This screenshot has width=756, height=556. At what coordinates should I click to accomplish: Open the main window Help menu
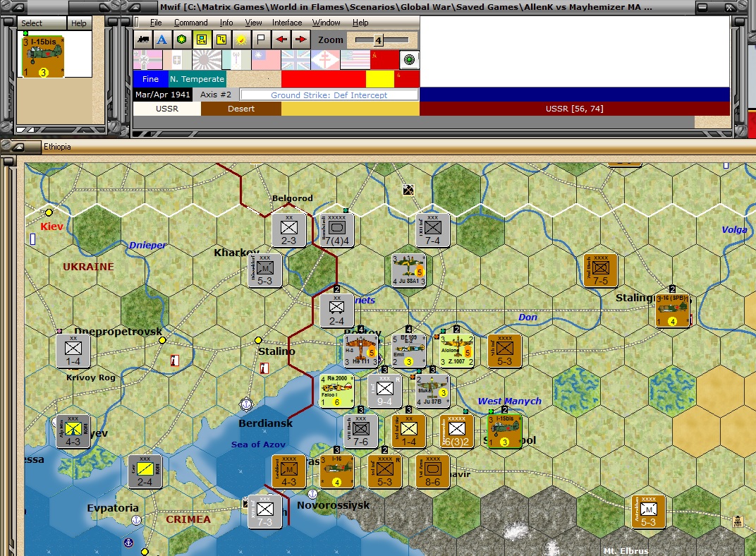pos(360,23)
